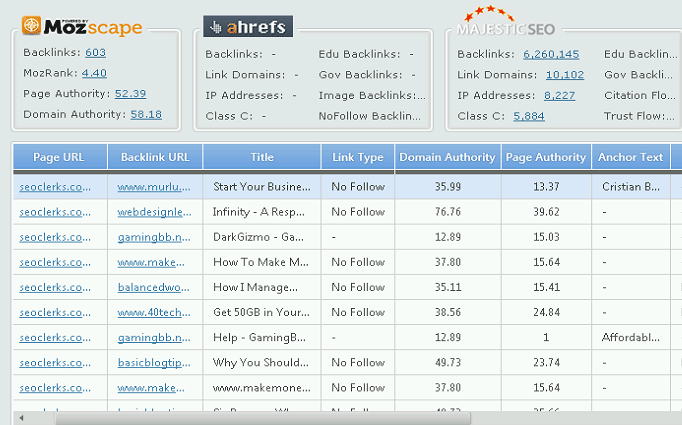
Task: Open seoclerks.co... link in Infinity row
Action: [55, 212]
